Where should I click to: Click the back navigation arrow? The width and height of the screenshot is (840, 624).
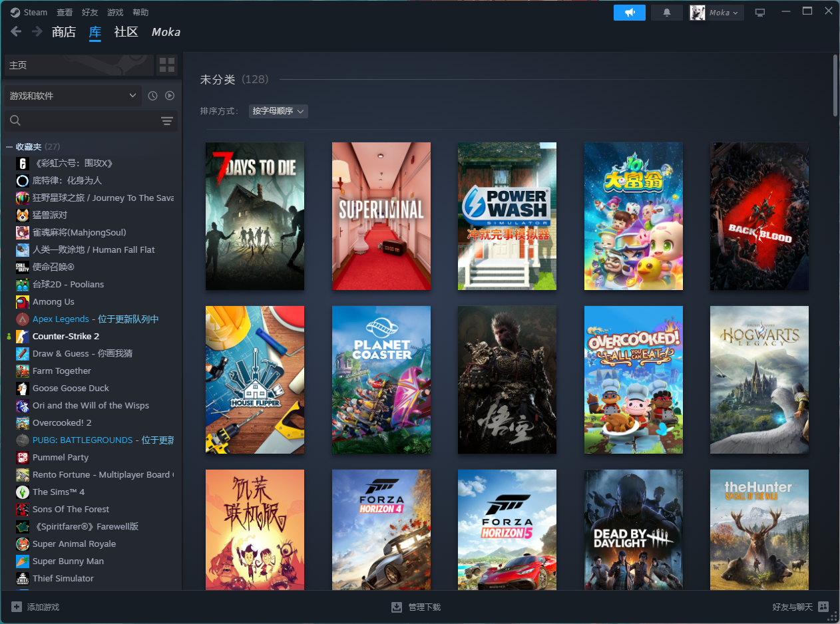(17, 32)
